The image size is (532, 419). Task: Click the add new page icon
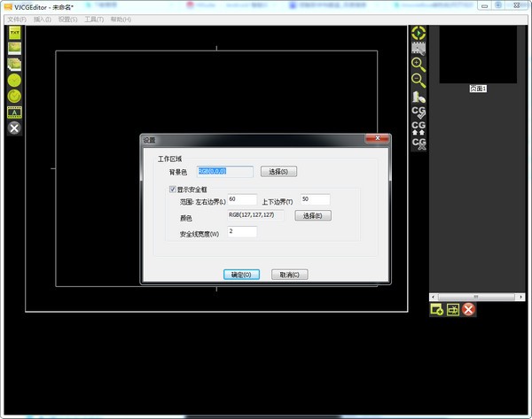pyautogui.click(x=437, y=309)
